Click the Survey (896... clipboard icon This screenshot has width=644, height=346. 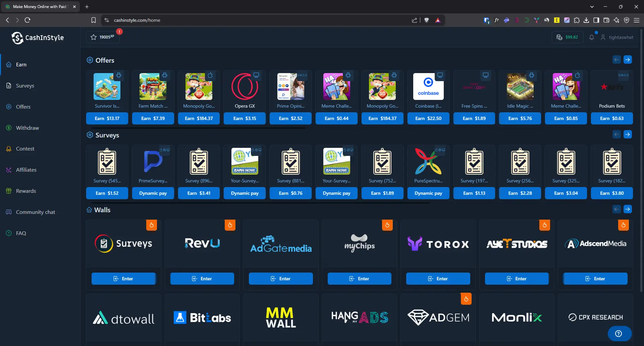[x=199, y=161]
